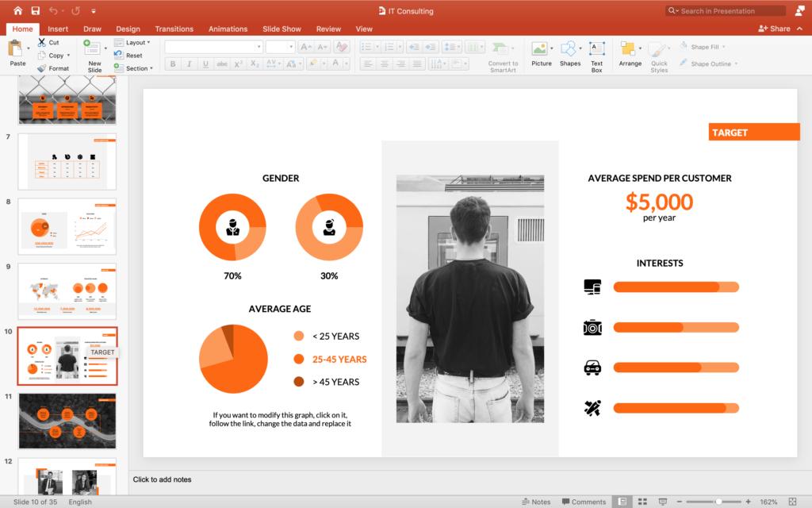Click the Cut scissors icon
The image size is (812, 508).
pyautogui.click(x=42, y=42)
